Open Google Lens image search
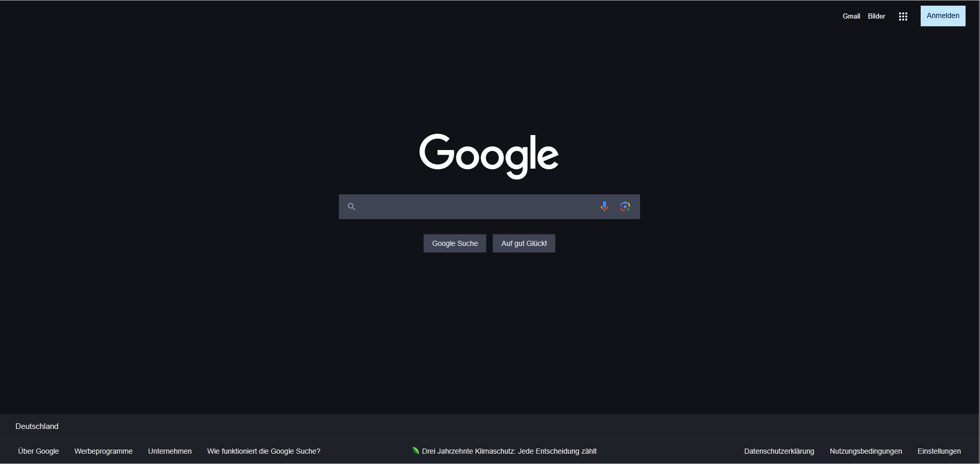 [625, 206]
